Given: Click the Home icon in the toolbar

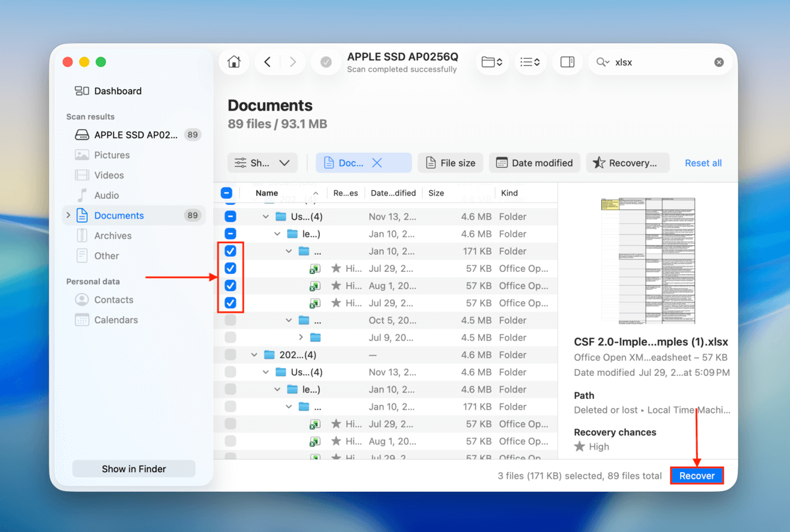Looking at the screenshot, I should click(x=234, y=61).
